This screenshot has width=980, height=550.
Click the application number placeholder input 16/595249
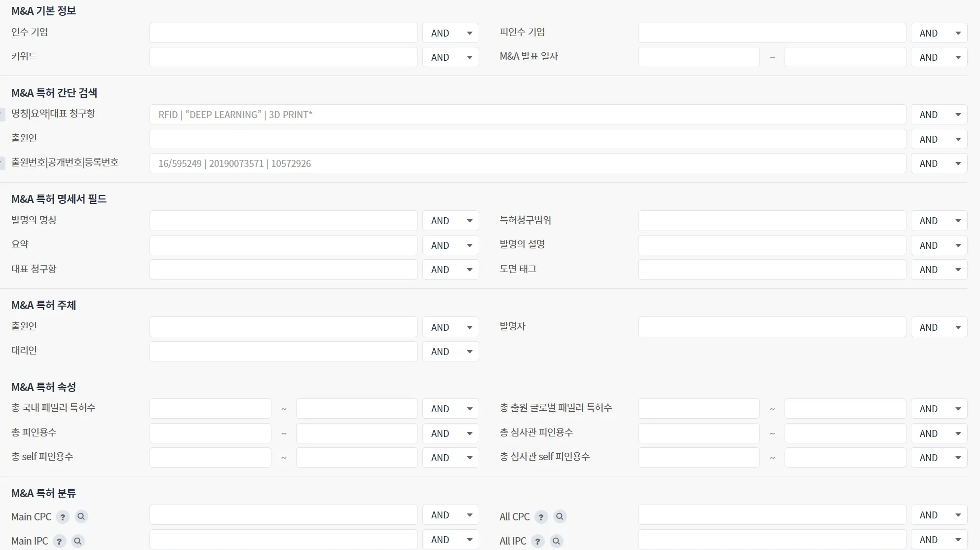click(527, 163)
